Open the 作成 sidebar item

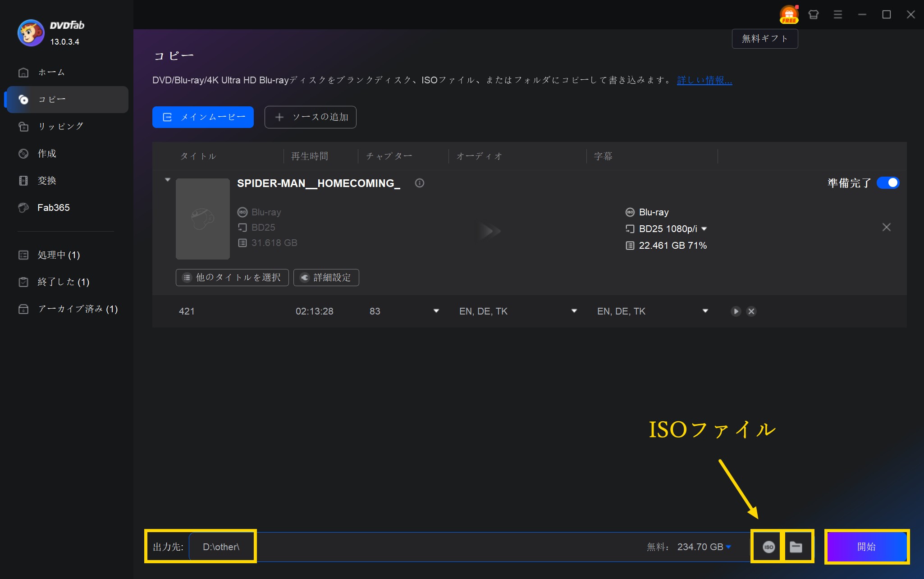[x=68, y=154]
